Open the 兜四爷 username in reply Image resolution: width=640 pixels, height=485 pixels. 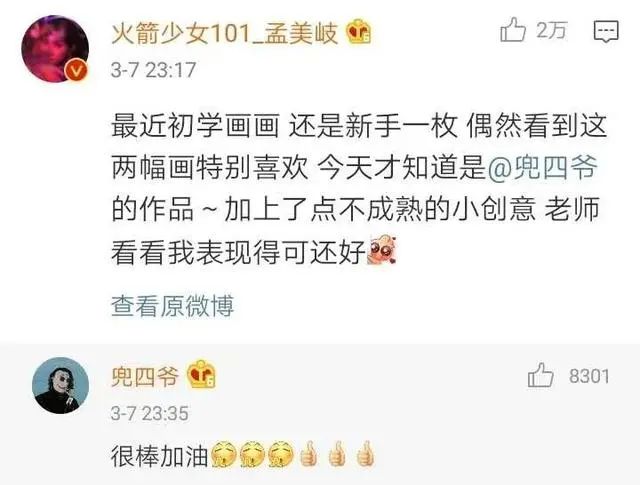145,376
